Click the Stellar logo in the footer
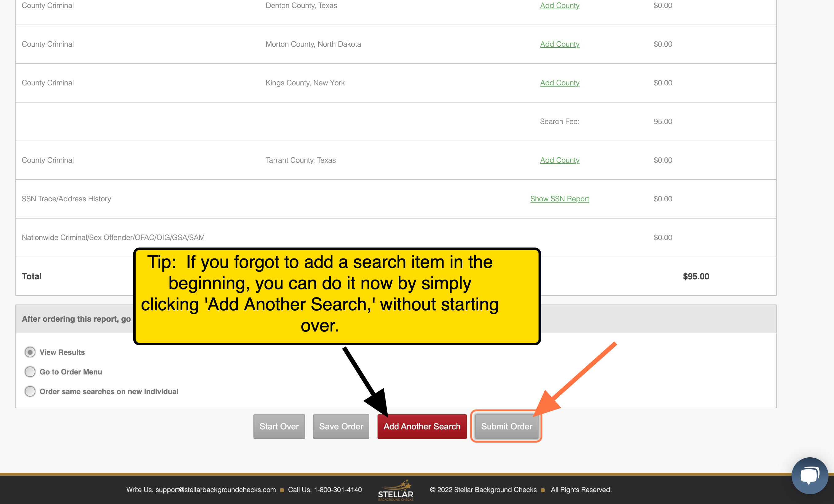 (x=396, y=490)
